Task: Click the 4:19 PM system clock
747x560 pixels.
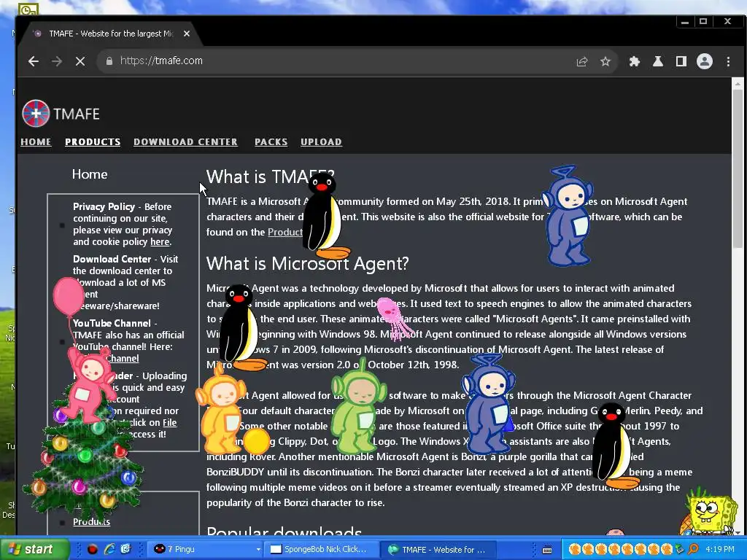Action: [x=720, y=549]
